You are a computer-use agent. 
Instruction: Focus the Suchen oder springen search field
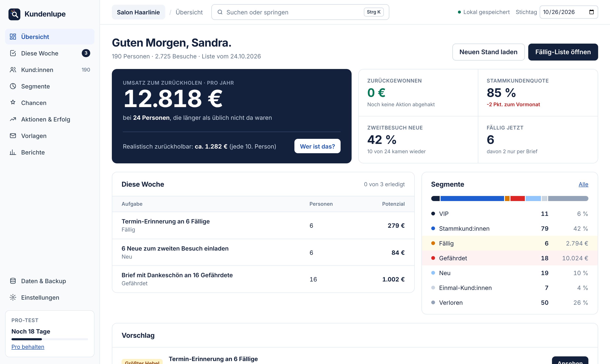tap(300, 12)
